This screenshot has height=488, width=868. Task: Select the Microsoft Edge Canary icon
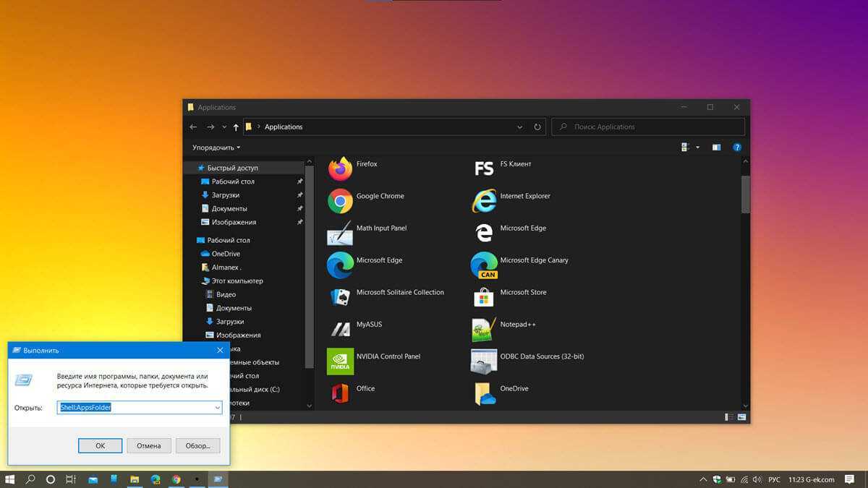coord(484,265)
